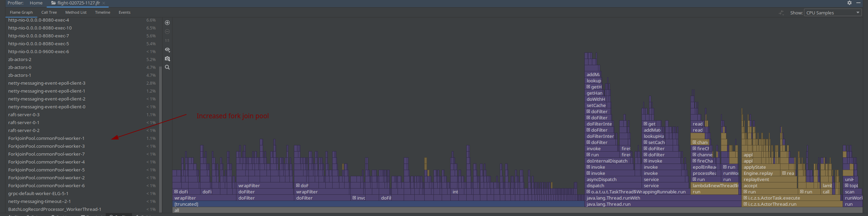Click the [truncated] frame

[378, 204]
